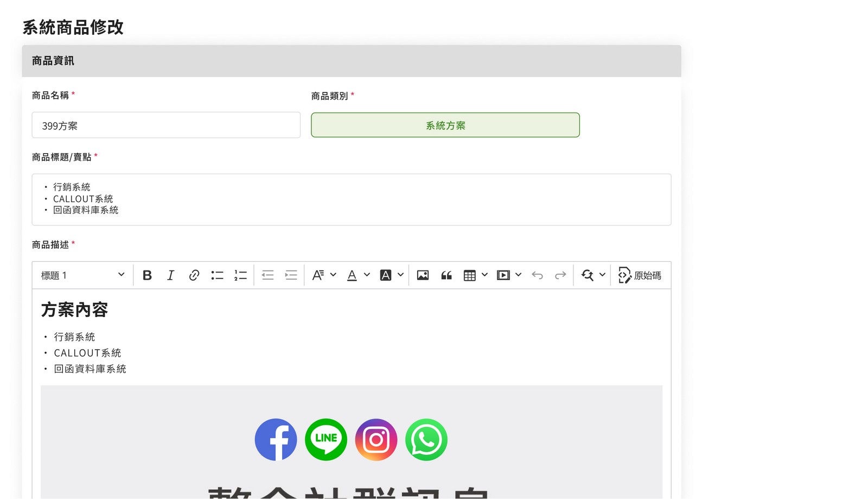868x499 pixels.
Task: Apply italic formatting to text
Action: pyautogui.click(x=170, y=275)
